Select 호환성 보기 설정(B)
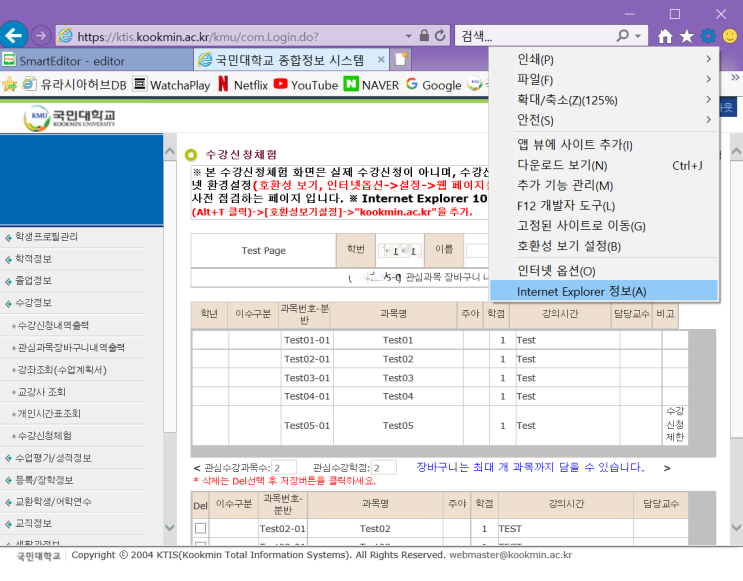 (604, 246)
